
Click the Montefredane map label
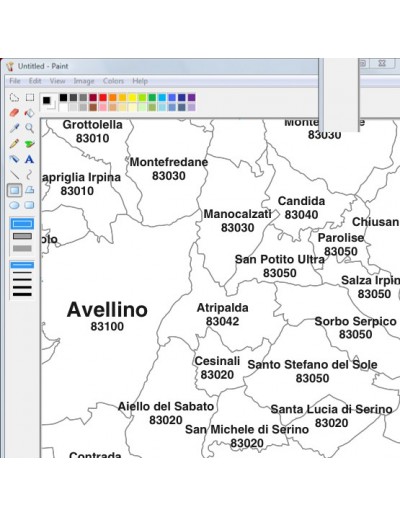(169, 162)
